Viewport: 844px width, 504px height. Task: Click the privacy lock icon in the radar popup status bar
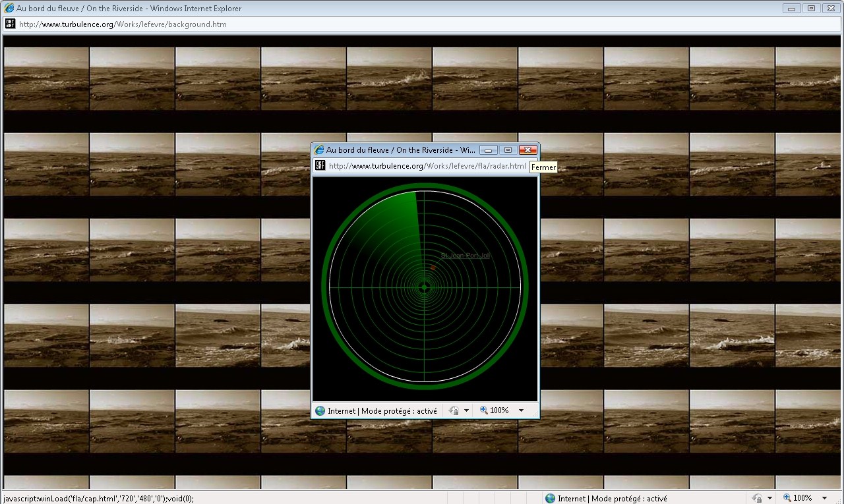pos(454,410)
